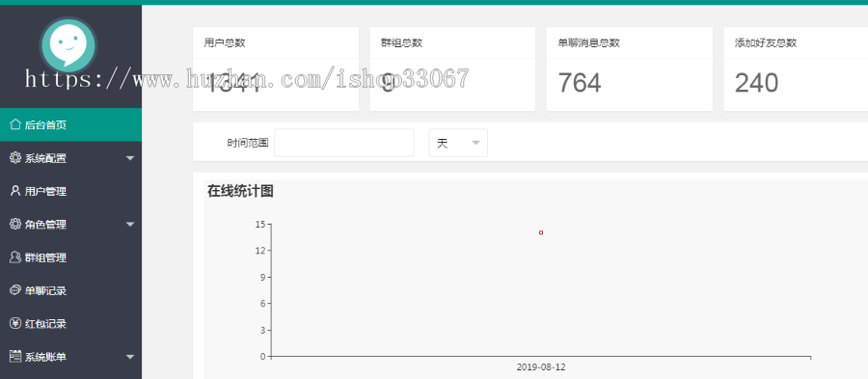Click the chat bubble icon beside 单聊记录
This screenshot has height=379, width=868.
coord(15,290)
